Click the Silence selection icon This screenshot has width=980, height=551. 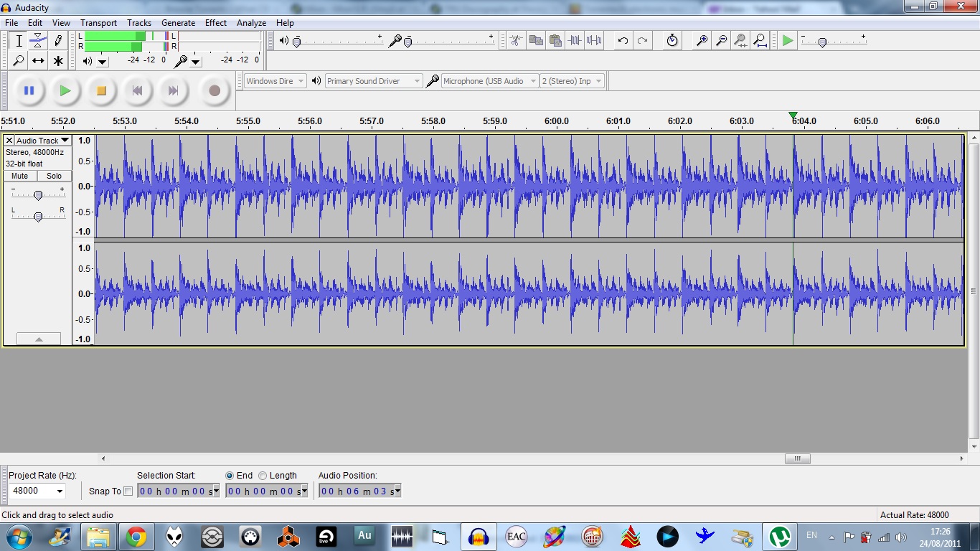[594, 40]
